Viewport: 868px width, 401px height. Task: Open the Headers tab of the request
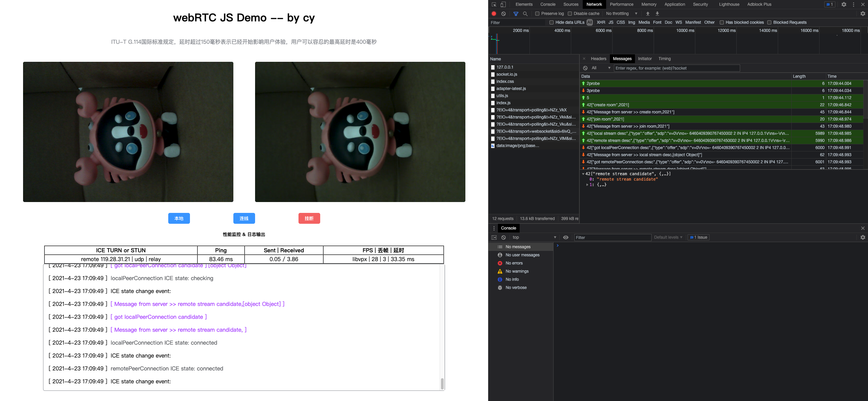tap(598, 59)
